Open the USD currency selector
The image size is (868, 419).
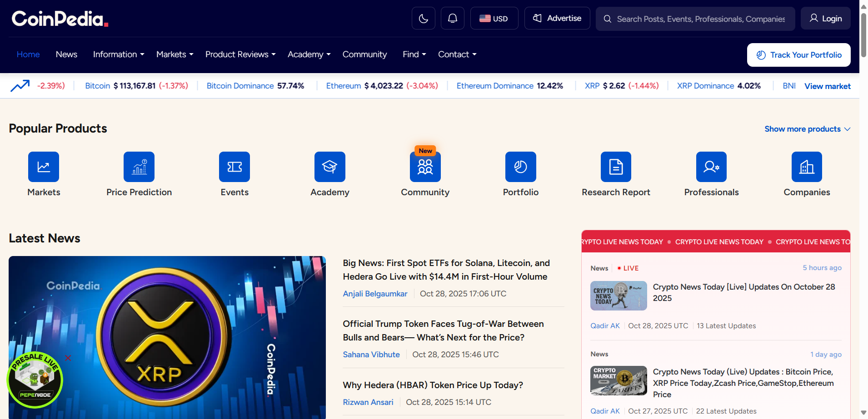[x=494, y=19]
